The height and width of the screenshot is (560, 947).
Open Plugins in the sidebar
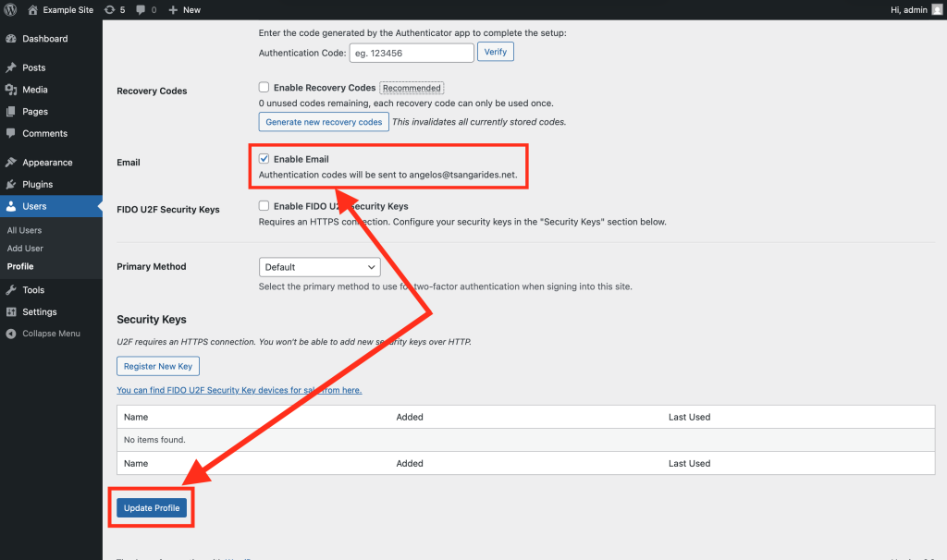click(x=38, y=184)
